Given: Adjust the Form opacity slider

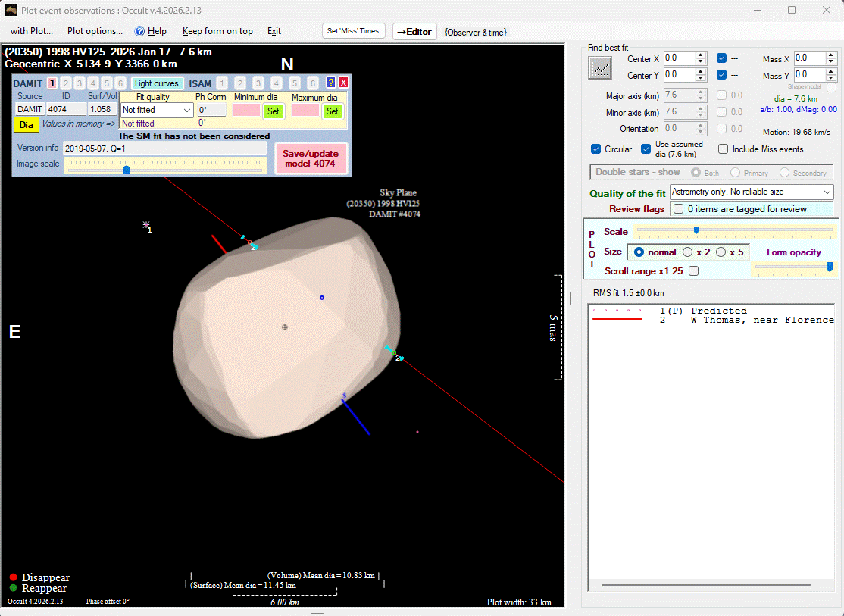Looking at the screenshot, I should click(x=829, y=267).
